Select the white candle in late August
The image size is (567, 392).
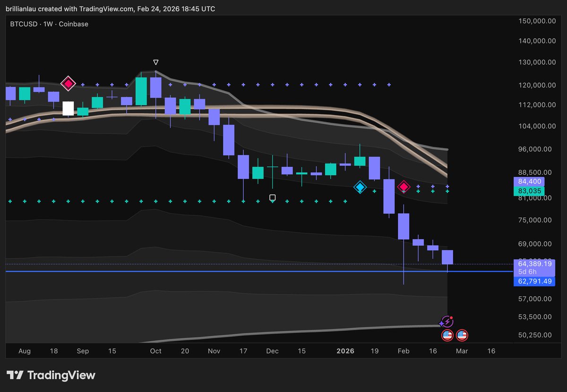[x=68, y=109]
